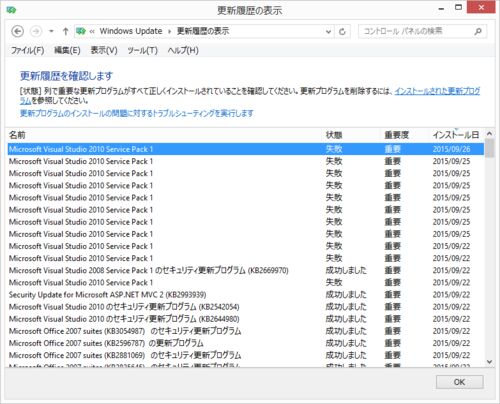Viewport: 500px width, 404px height.
Task: Click the scrollbar down arrow
Action: pos(489,362)
